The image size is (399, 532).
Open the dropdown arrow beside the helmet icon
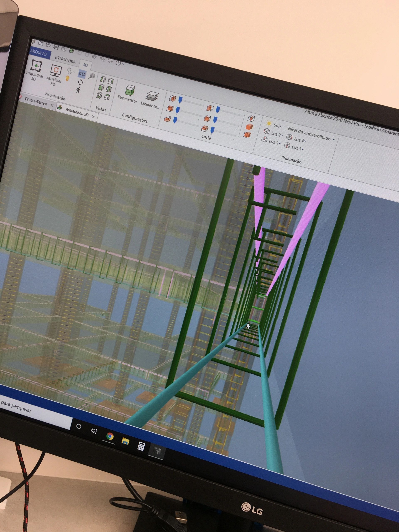click(x=74, y=72)
